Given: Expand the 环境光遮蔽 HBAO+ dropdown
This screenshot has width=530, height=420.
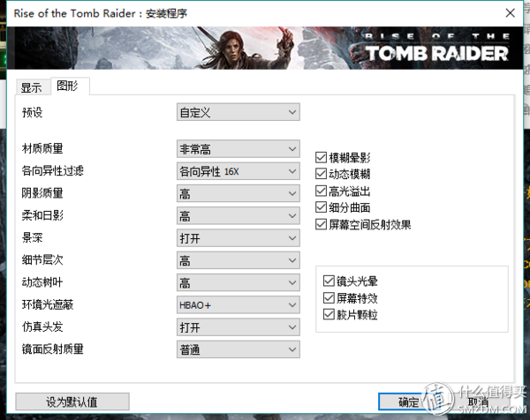Looking at the screenshot, I should [238, 305].
